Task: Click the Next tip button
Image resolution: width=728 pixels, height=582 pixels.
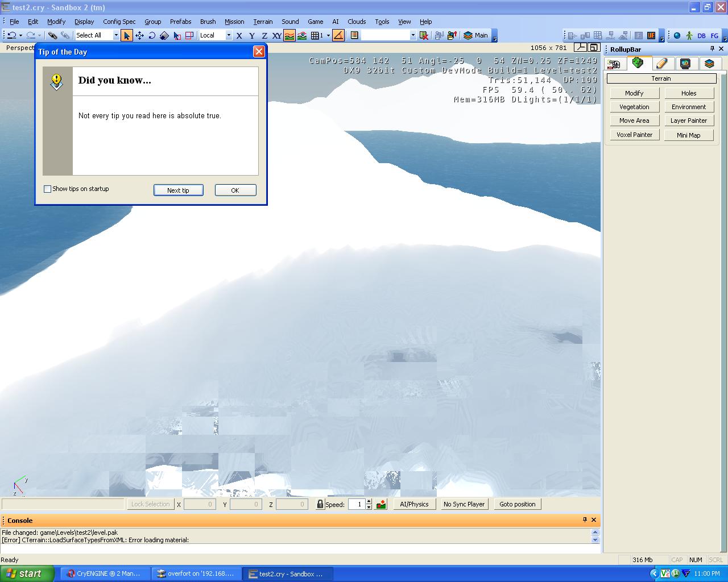Action: point(178,190)
